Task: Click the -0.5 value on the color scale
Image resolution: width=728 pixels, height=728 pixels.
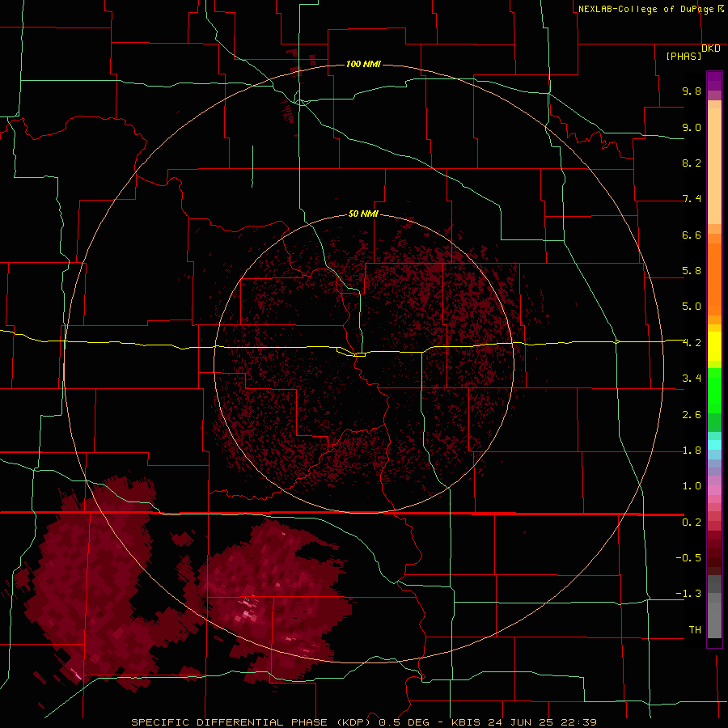Action: (688, 558)
